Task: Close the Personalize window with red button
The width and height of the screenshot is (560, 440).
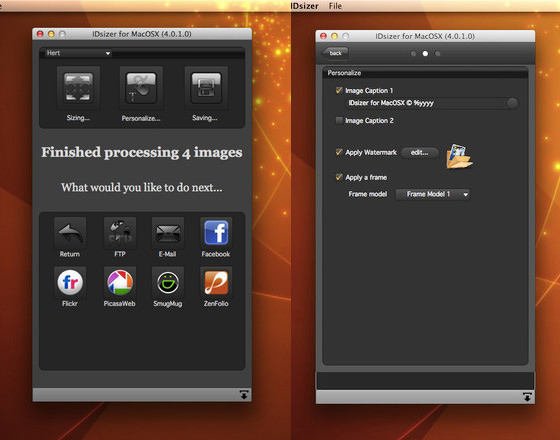Action: pos(323,36)
